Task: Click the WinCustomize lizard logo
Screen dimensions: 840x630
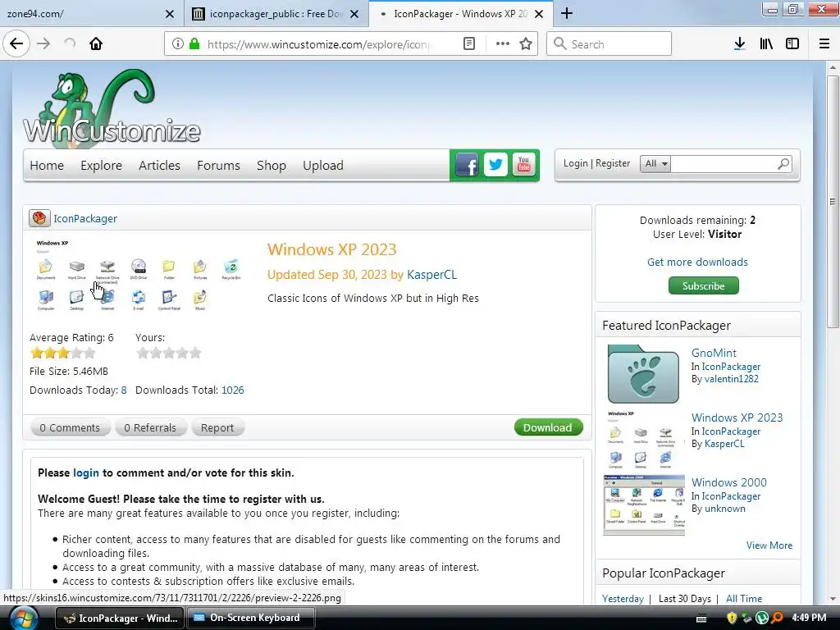Action: [112, 107]
